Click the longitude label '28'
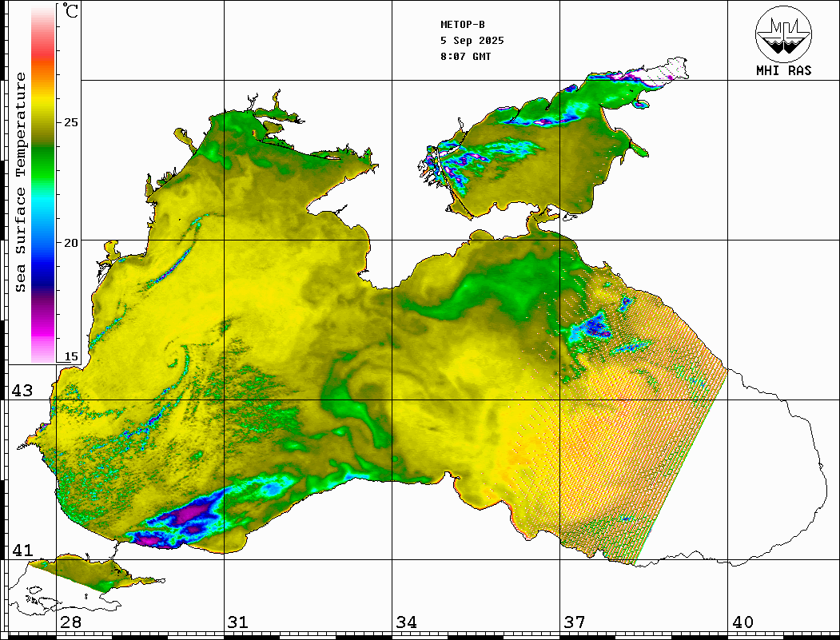Image resolution: width=840 pixels, height=640 pixels. 70,622
